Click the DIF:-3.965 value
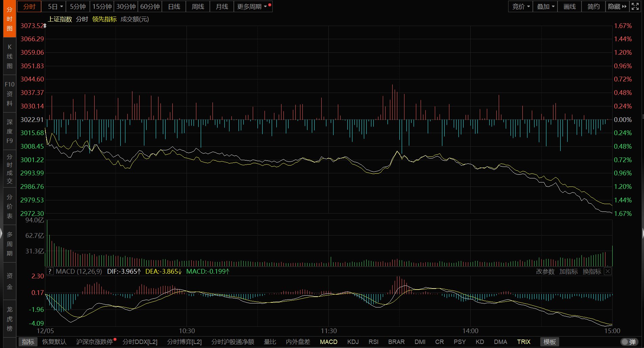Viewport: 644px width, 348px height. coord(124,271)
